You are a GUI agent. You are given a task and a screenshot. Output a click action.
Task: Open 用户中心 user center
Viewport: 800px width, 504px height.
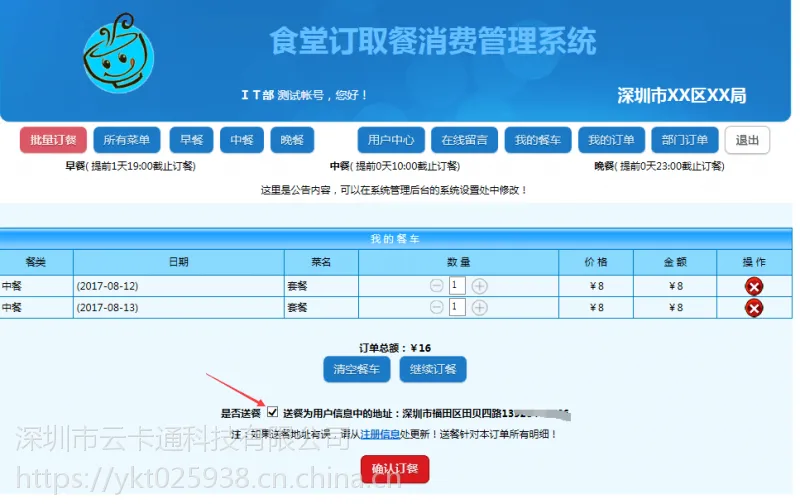[x=391, y=140]
